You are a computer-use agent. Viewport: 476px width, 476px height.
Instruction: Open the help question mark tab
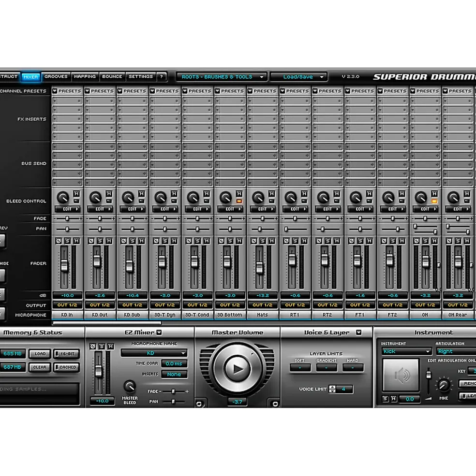coord(162,76)
